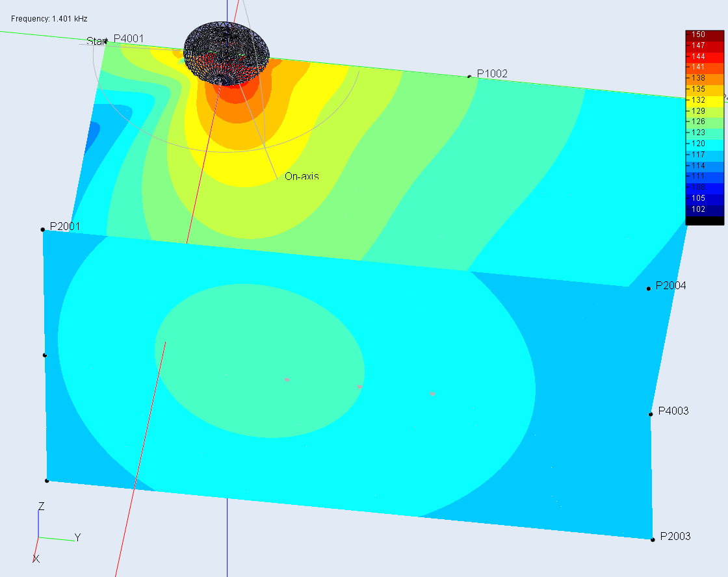
Task: Click the On-axis label
Action: (302, 176)
